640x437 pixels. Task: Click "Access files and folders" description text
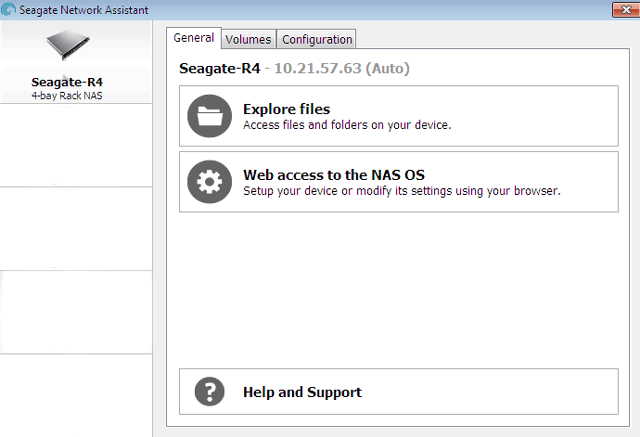[347, 125]
